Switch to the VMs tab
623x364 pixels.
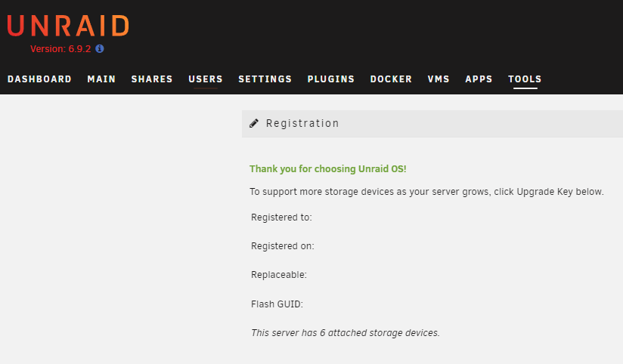pyautogui.click(x=439, y=79)
